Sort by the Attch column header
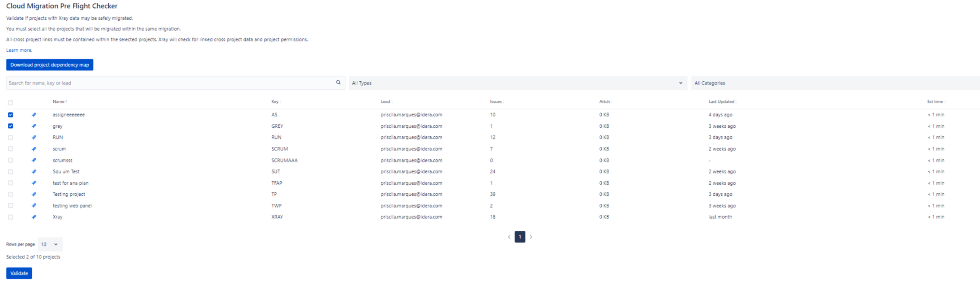This screenshot has width=980, height=281. coord(605,101)
